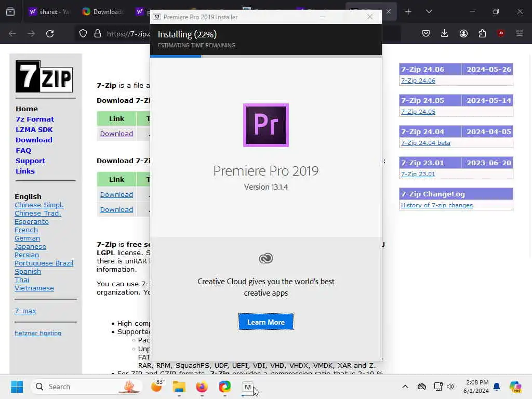Click the Creative Cloud logo icon
The height and width of the screenshot is (399, 532).
[265, 259]
